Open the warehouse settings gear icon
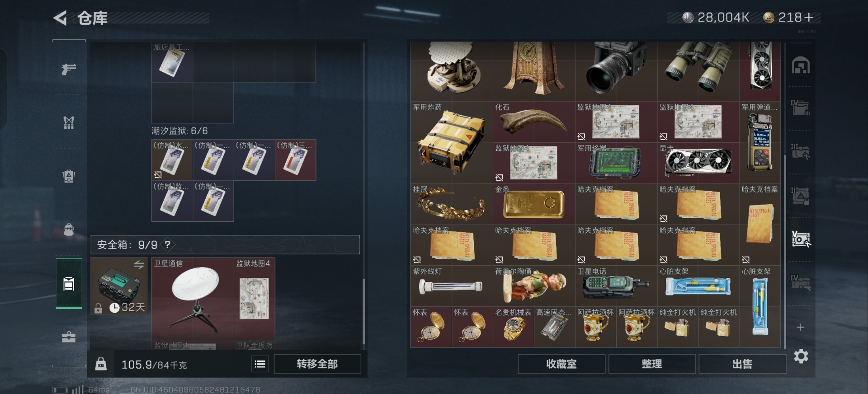Screen dimensions: 868x394 point(801,356)
